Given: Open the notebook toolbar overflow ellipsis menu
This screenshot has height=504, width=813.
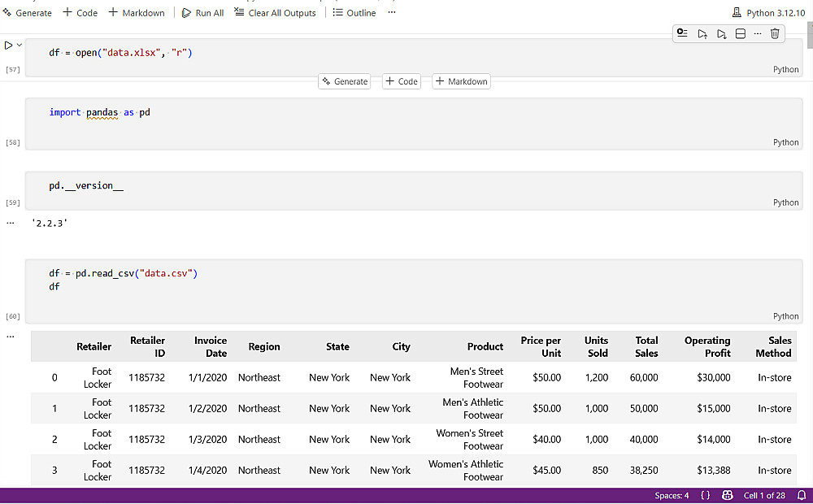Looking at the screenshot, I should coord(392,13).
